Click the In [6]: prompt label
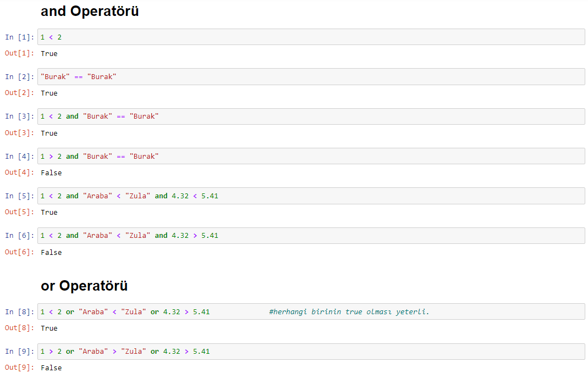The width and height of the screenshot is (588, 373). pyautogui.click(x=19, y=236)
